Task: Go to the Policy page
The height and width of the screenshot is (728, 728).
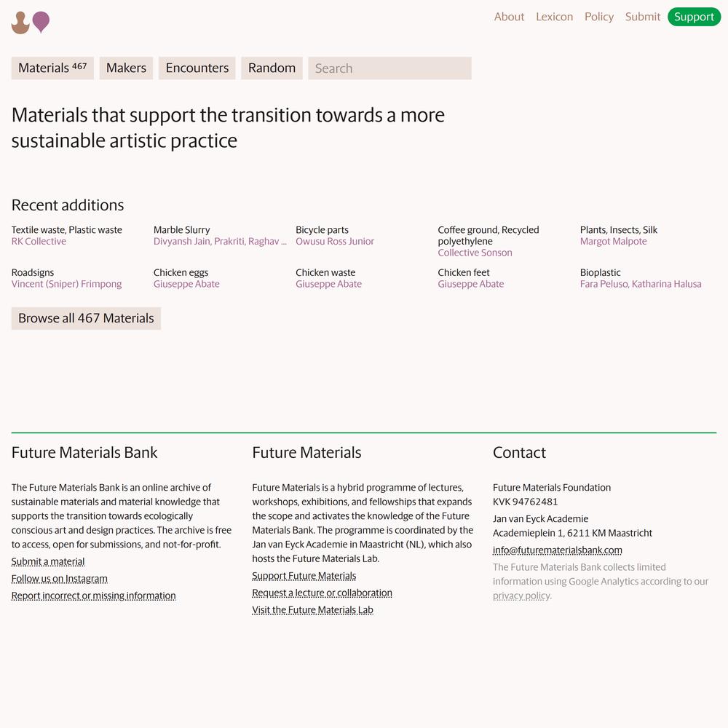Action: (x=599, y=17)
